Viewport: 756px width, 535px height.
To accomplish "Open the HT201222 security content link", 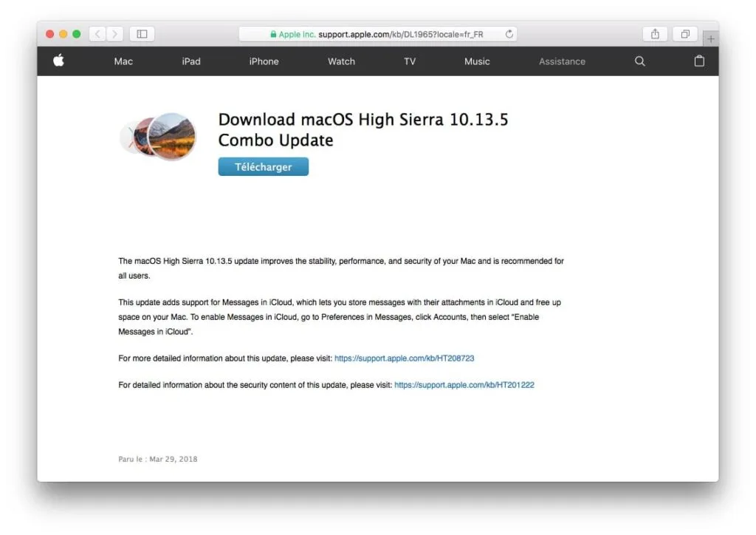I will 464,384.
